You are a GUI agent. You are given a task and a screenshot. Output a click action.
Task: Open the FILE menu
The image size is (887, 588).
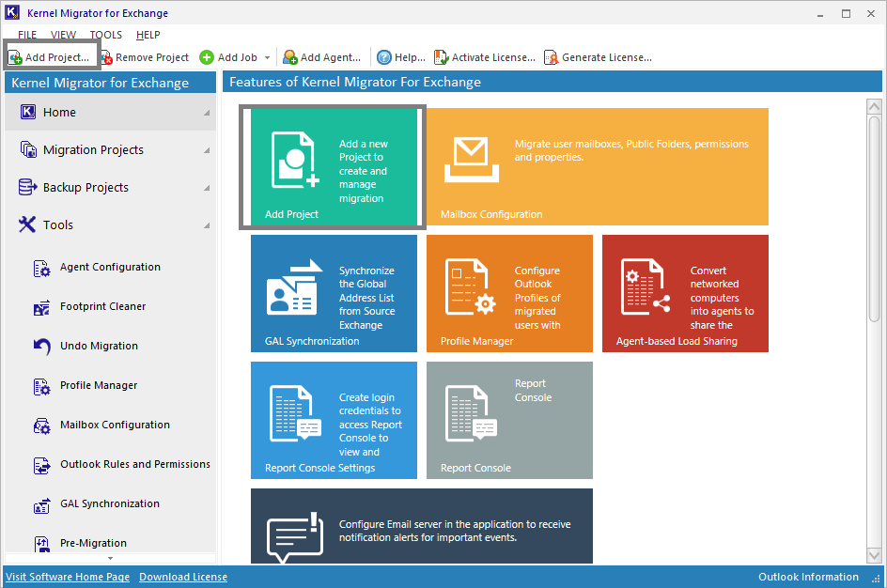27,35
